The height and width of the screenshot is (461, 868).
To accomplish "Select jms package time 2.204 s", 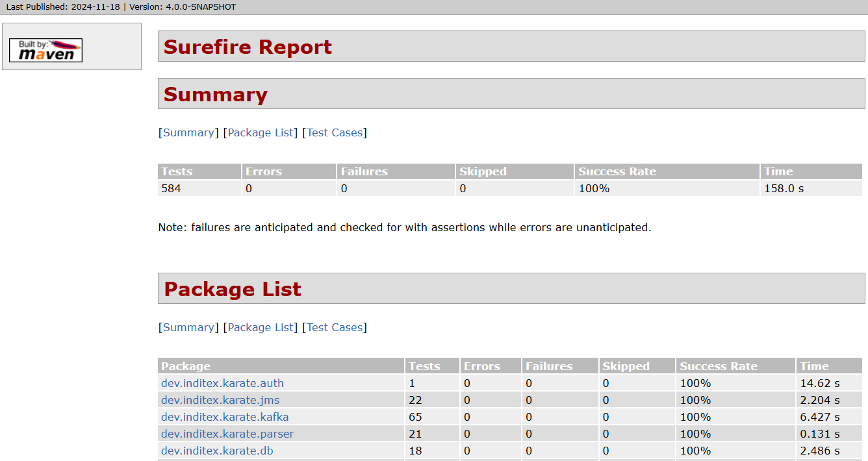I will point(820,400).
